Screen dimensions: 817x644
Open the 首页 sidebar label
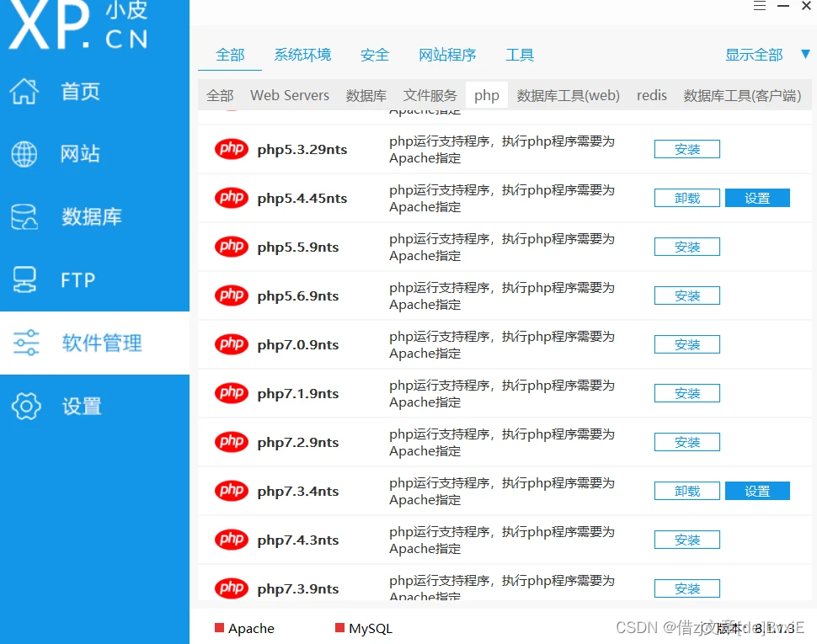[80, 92]
